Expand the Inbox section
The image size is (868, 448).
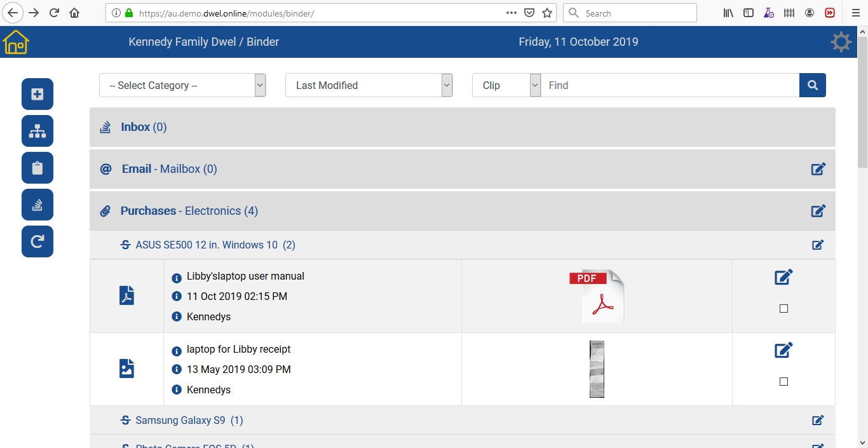coord(462,127)
